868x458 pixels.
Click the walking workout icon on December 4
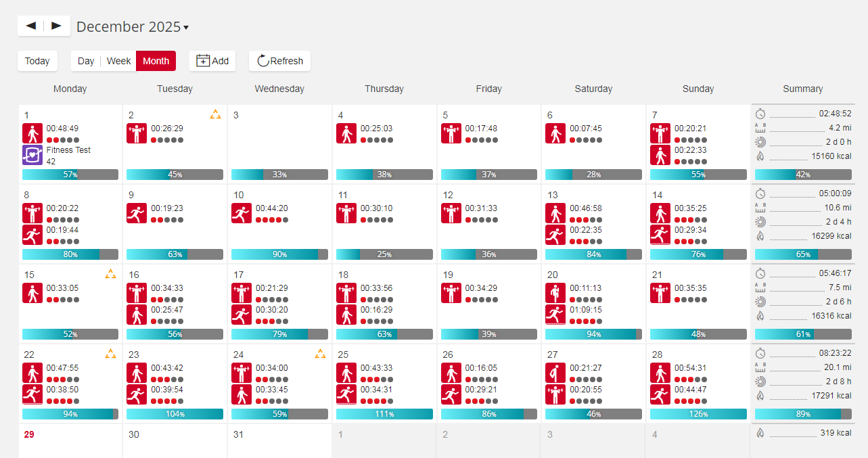tap(346, 133)
